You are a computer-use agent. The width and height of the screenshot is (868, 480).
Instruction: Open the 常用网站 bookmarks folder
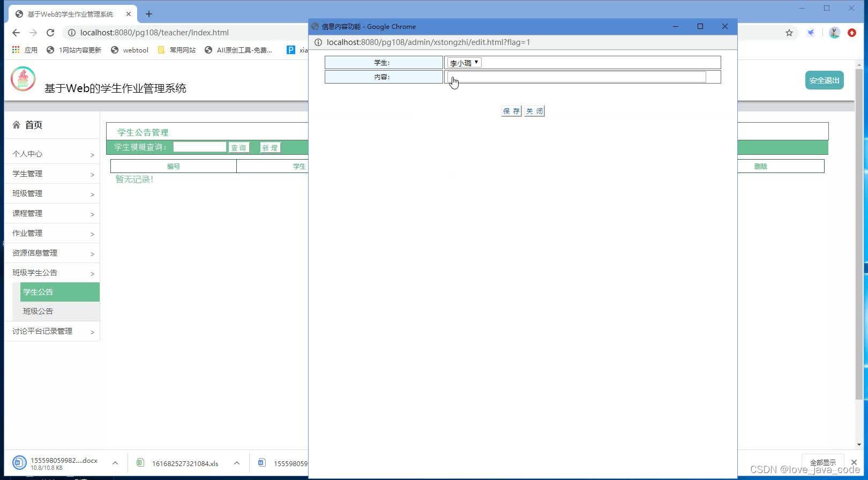177,50
